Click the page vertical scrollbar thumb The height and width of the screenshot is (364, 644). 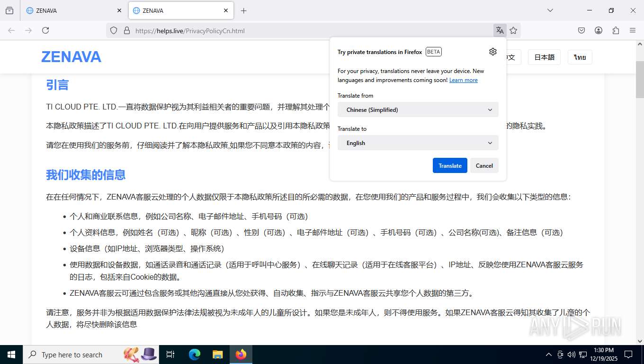click(640, 80)
